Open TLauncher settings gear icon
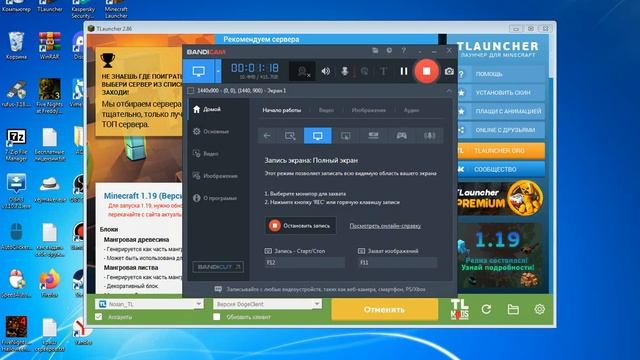This screenshot has height=360, width=640. pos(540,309)
